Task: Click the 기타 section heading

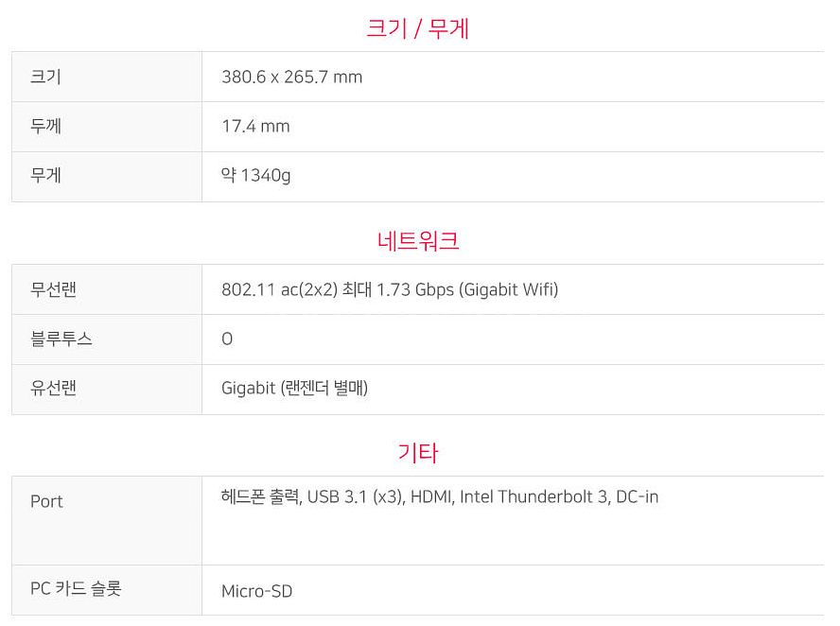Action: click(x=418, y=453)
